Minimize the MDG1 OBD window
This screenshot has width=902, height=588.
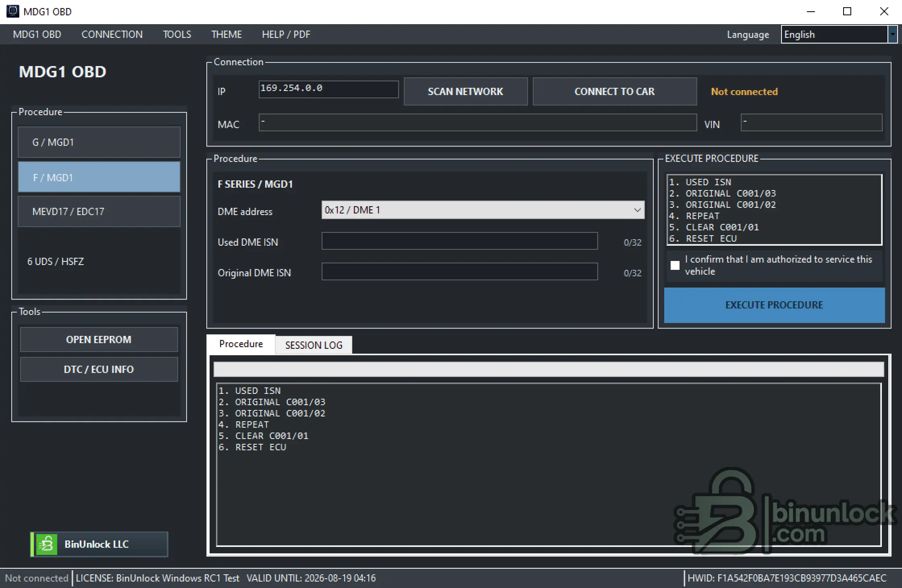(811, 11)
